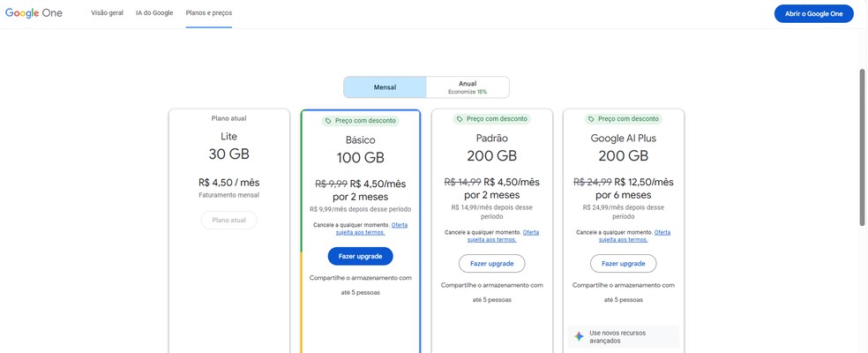Click Economize 18% text
Viewport: 868px width, 353px height.
pos(468,92)
